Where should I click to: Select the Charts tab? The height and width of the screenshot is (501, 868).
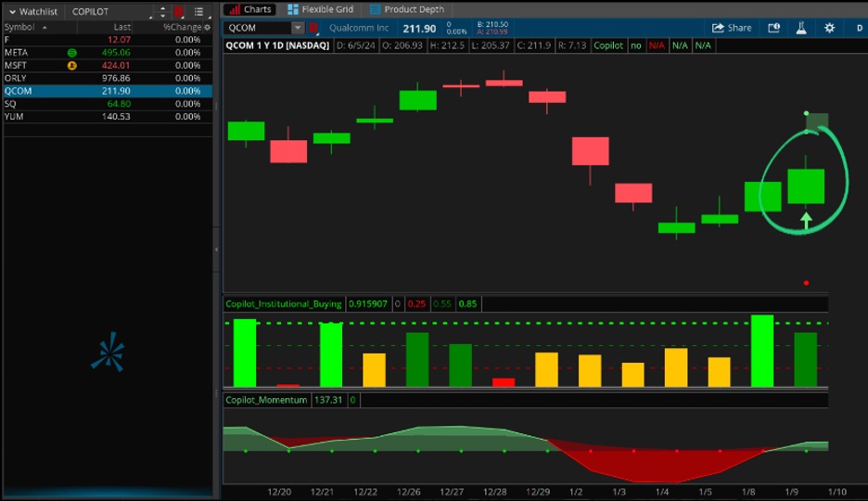(250, 9)
